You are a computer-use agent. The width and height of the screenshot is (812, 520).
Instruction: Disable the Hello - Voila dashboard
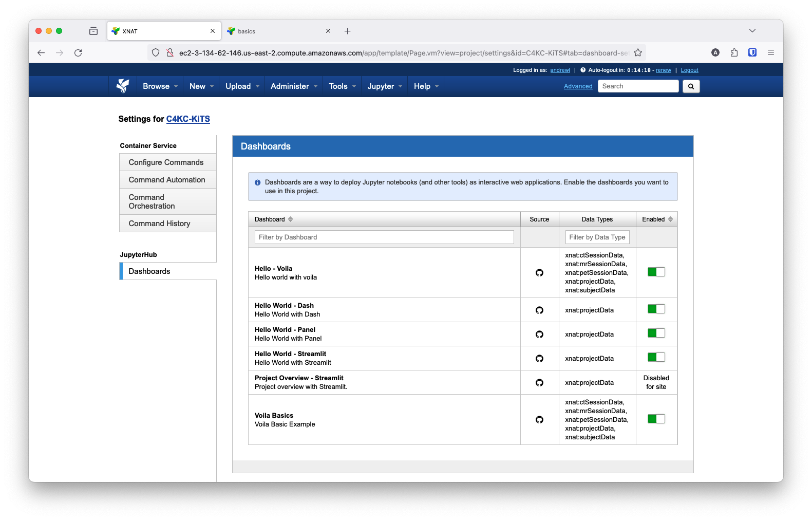[656, 272]
